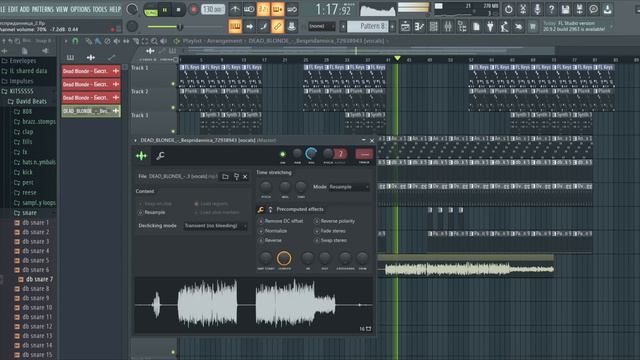Enable Remove DC offset
Viewport: 640px width, 360px height.
[x=281, y=221]
